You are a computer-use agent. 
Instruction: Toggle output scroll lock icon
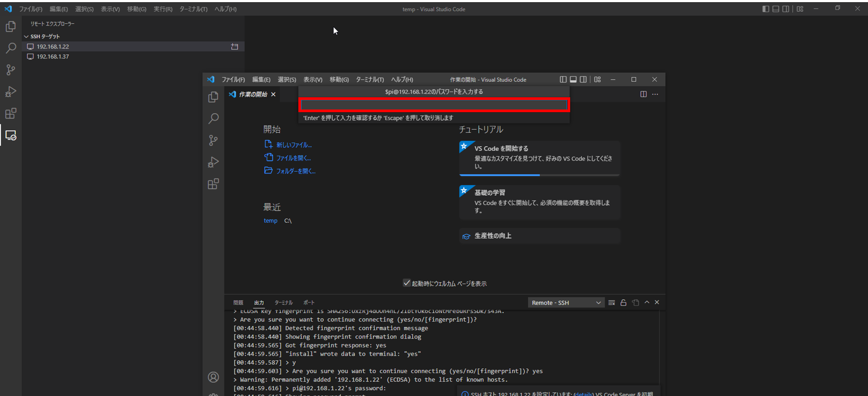click(623, 302)
